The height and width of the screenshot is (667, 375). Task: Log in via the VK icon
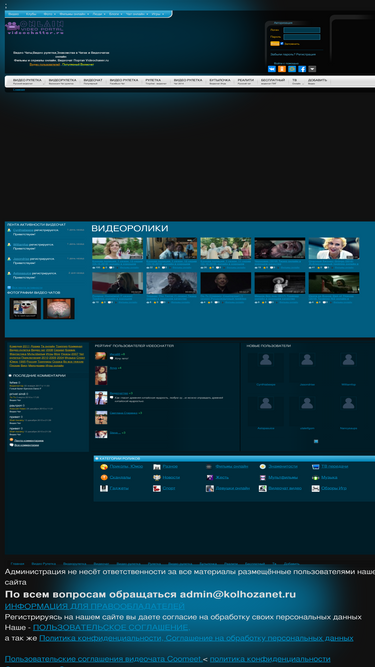pyautogui.click(x=272, y=69)
